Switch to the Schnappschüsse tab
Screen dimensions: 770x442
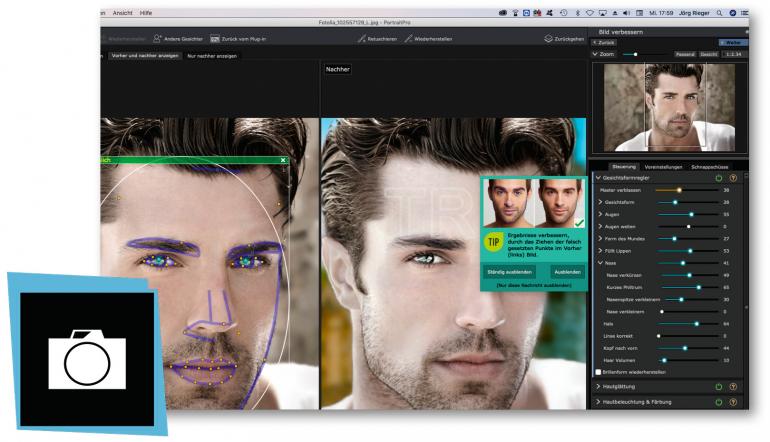[710, 167]
